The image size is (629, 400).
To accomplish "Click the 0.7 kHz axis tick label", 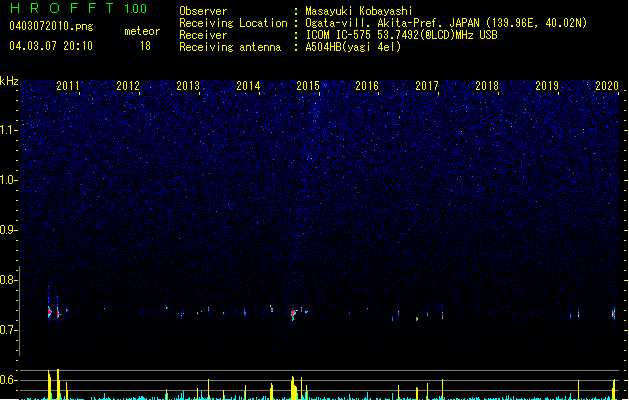I will [9, 330].
